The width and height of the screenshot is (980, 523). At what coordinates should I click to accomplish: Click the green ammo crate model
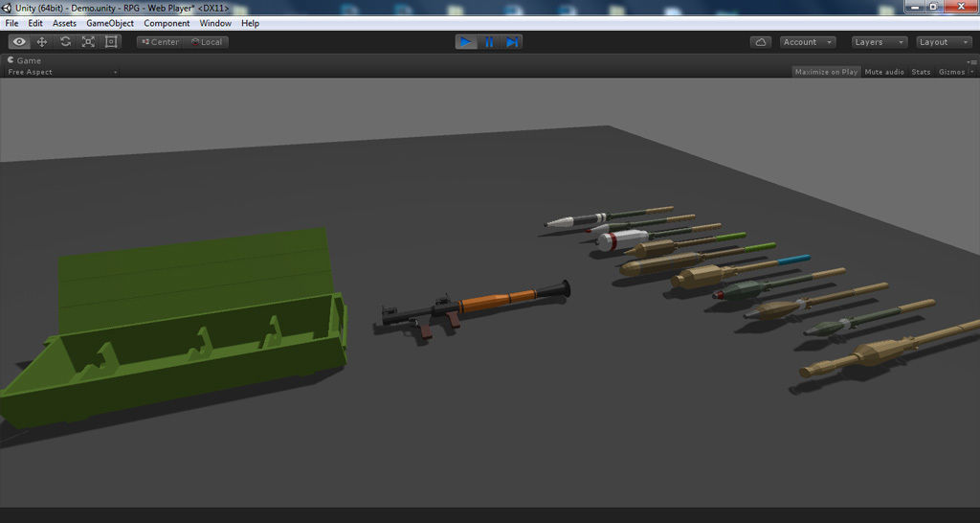coord(174,329)
